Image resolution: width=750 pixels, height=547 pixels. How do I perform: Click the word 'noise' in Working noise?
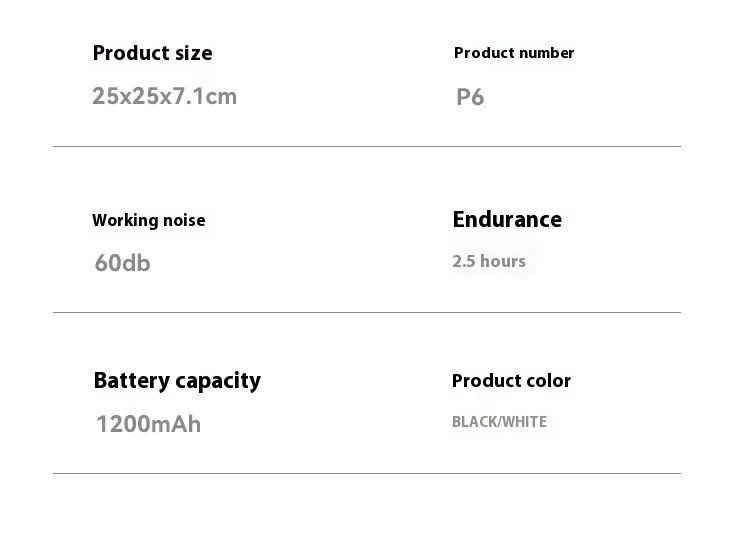(182, 221)
